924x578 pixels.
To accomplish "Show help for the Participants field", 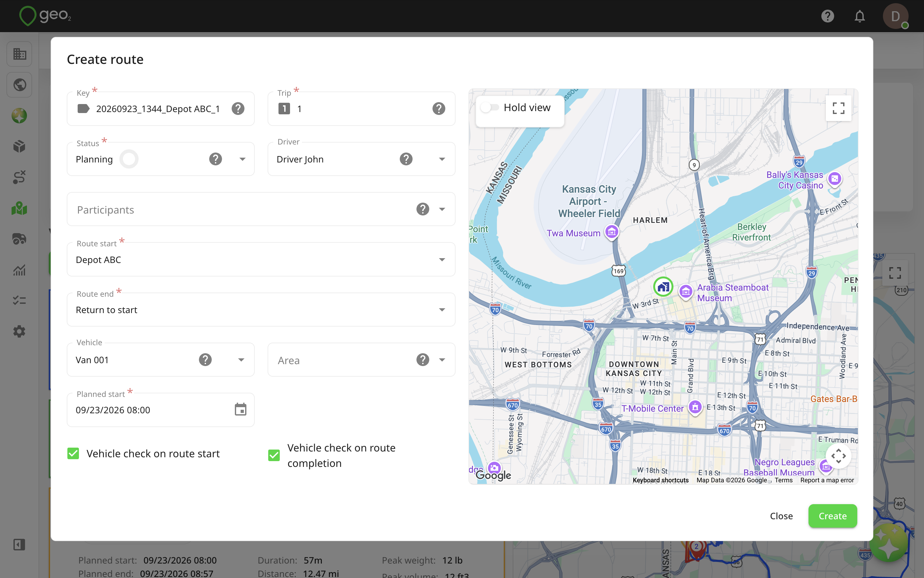I will click(423, 209).
